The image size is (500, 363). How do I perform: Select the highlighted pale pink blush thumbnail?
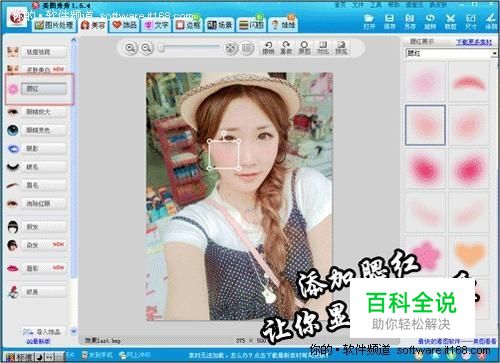(425, 125)
